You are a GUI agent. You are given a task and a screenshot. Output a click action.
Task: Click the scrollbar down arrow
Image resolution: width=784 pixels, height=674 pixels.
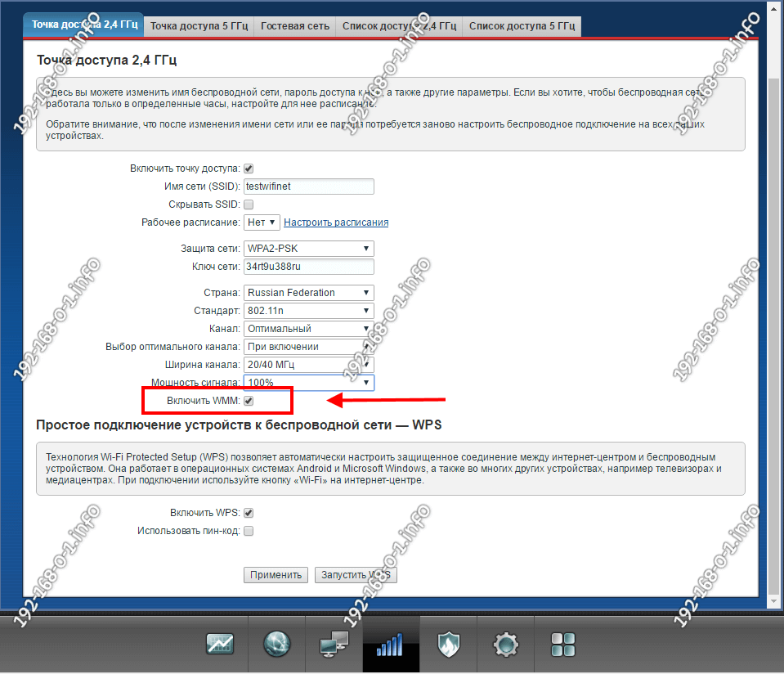(773, 601)
